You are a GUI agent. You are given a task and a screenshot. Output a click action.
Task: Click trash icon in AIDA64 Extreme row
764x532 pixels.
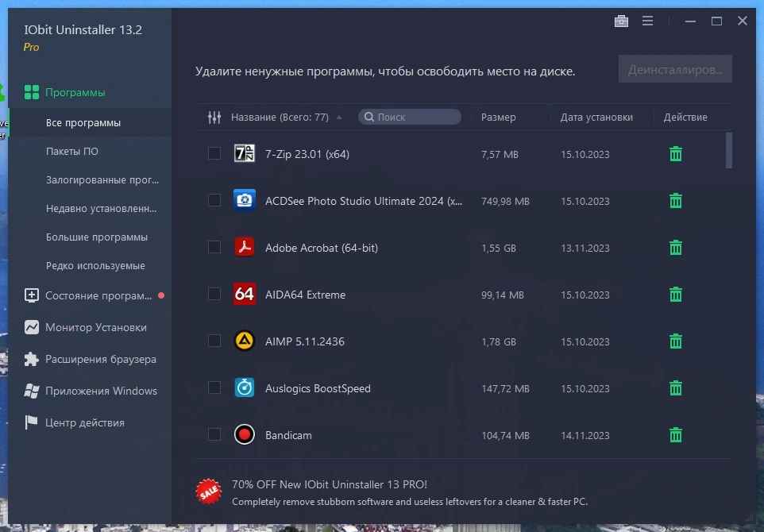675,295
